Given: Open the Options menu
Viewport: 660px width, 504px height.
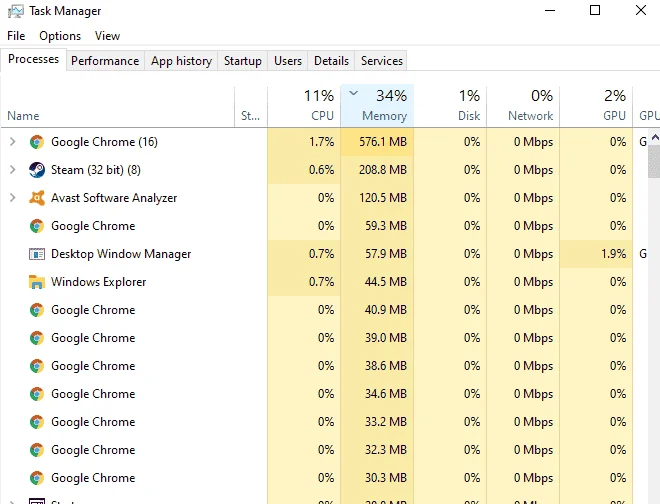Looking at the screenshot, I should coord(60,36).
